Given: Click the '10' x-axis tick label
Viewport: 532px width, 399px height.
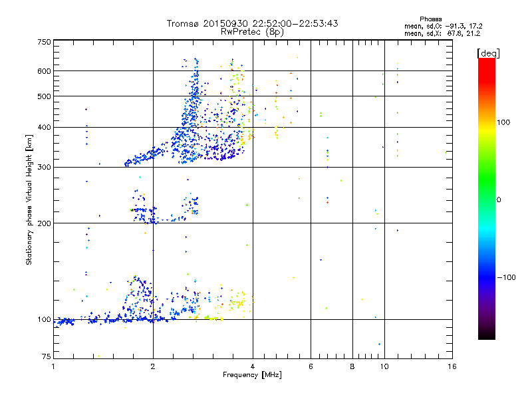Looking at the screenshot, I should [x=384, y=366].
